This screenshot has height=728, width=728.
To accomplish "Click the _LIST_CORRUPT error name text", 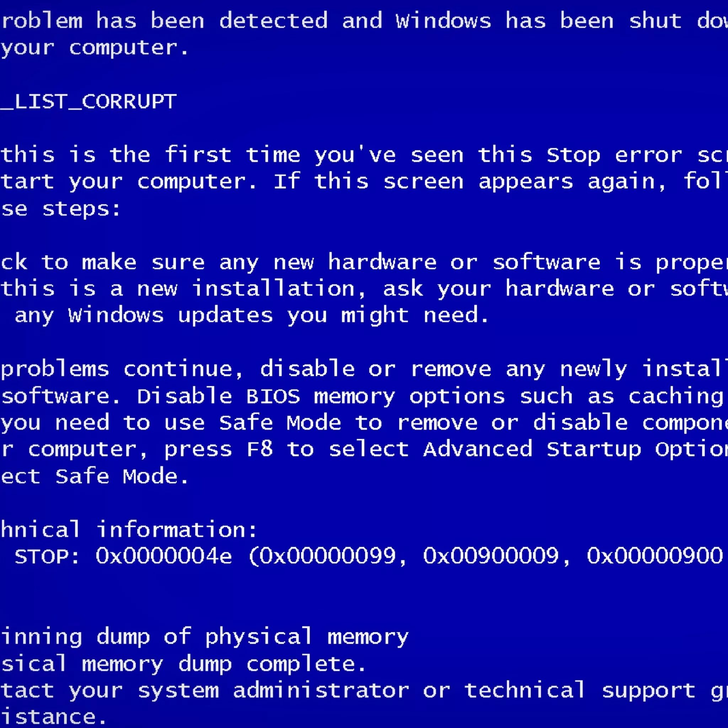I will [88, 102].
